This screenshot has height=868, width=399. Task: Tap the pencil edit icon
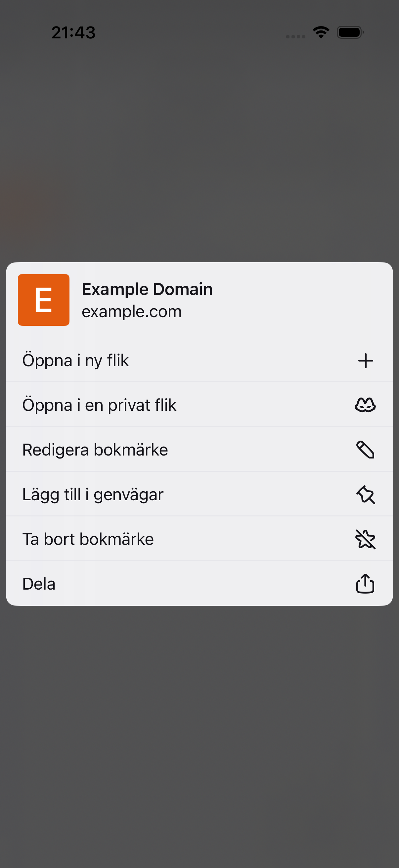(365, 450)
